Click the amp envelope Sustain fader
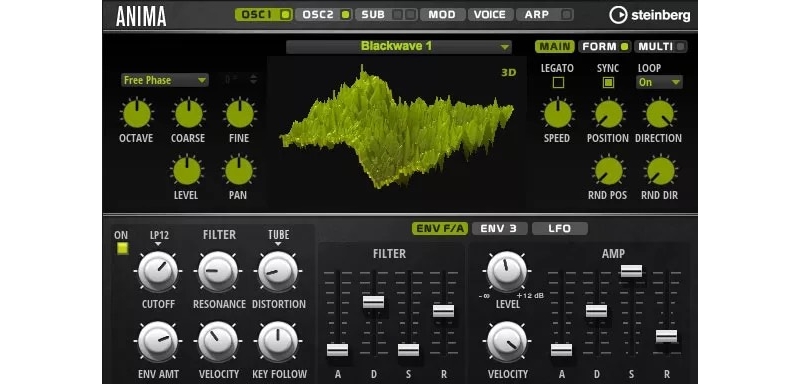The height and width of the screenshot is (384, 800). click(x=631, y=271)
